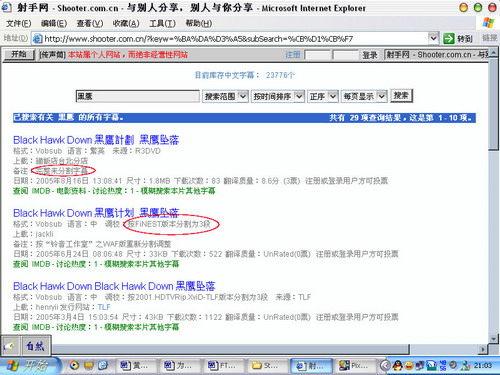Click the login password field

click(346, 55)
